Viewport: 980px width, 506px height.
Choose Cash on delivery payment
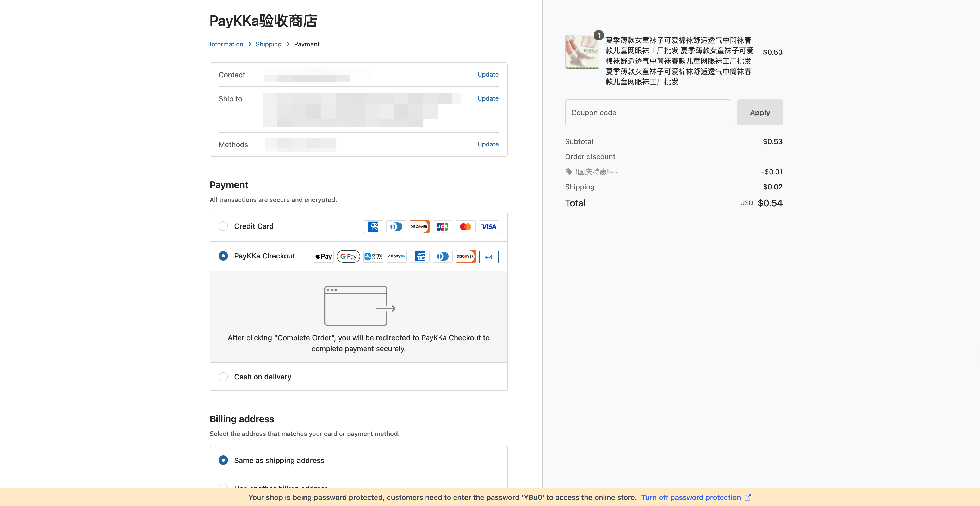223,377
